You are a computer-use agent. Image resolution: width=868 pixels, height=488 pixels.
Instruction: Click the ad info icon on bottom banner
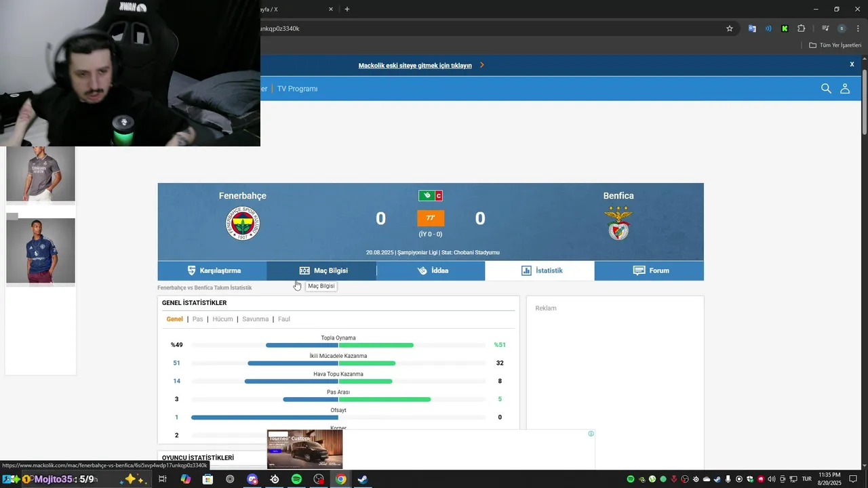(x=591, y=434)
